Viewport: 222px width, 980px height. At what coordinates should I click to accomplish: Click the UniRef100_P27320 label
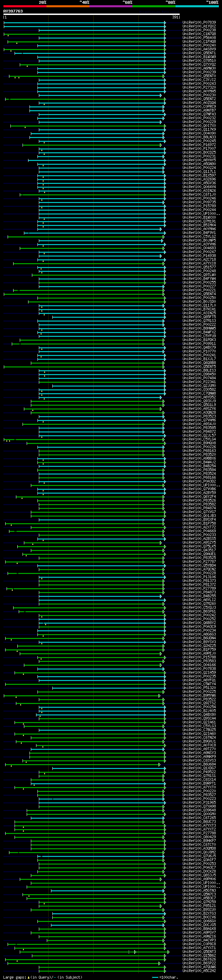tap(199, 88)
